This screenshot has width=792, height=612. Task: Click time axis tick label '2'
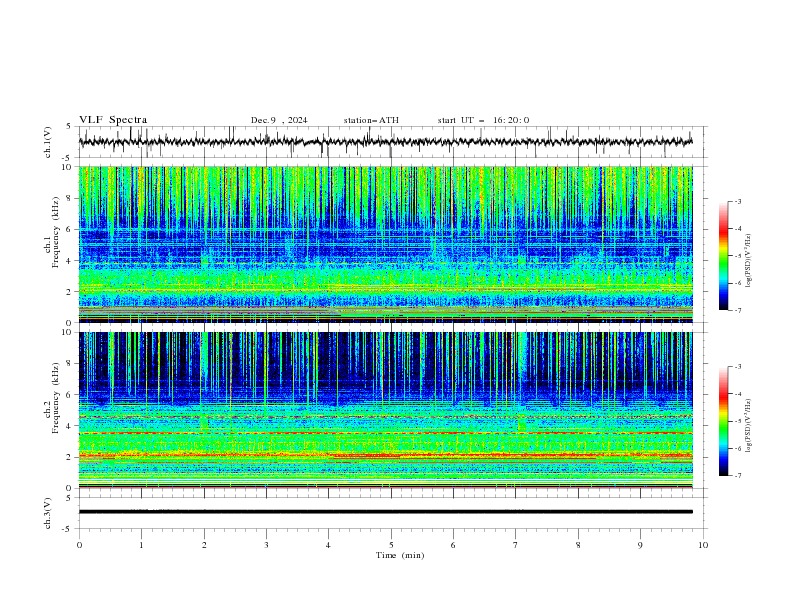(x=204, y=545)
